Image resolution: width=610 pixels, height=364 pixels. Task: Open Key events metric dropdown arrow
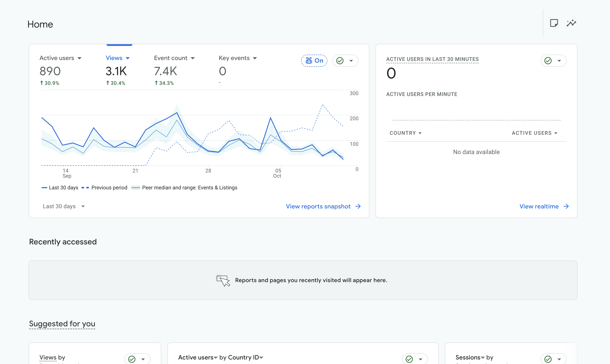click(x=255, y=58)
